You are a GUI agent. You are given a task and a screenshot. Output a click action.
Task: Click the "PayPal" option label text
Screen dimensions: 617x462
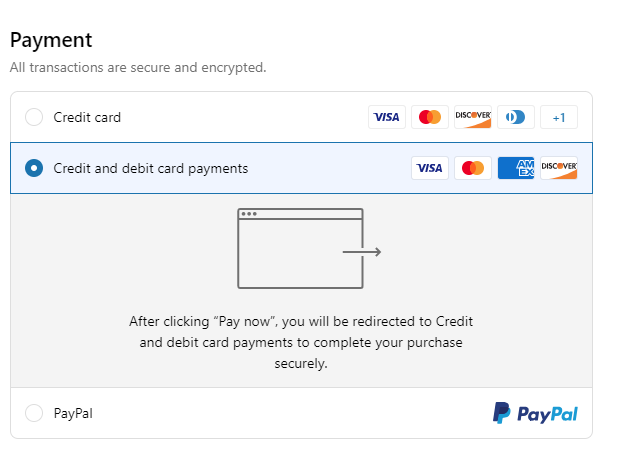[73, 413]
